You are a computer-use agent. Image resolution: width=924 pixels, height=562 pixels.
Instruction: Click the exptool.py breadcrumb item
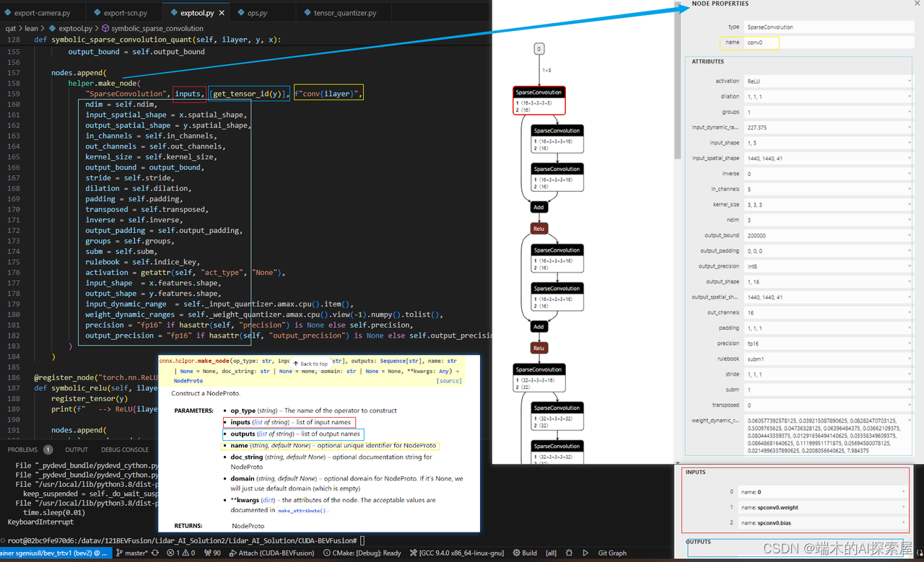tap(71, 29)
